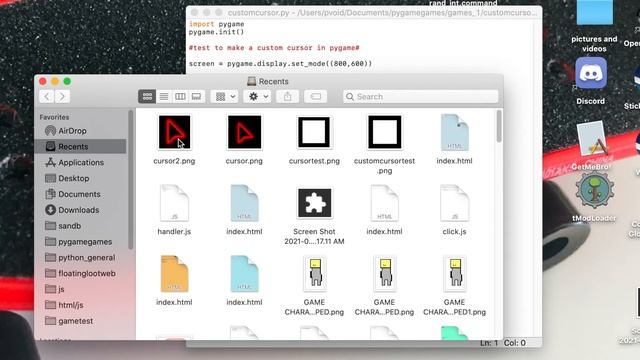This screenshot has width=640, height=360.
Task: Open python_general folder in sidebar
Action: 81,258
